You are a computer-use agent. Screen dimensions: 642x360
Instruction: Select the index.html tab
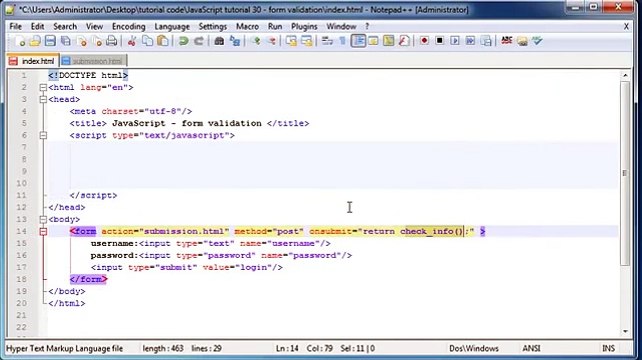(x=33, y=61)
